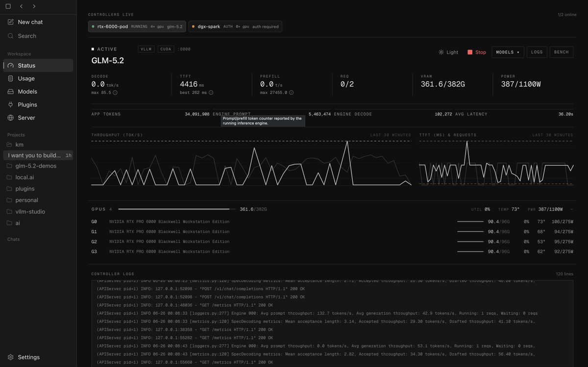
Task: Click the '1/2 online' status text
Action: (x=567, y=15)
